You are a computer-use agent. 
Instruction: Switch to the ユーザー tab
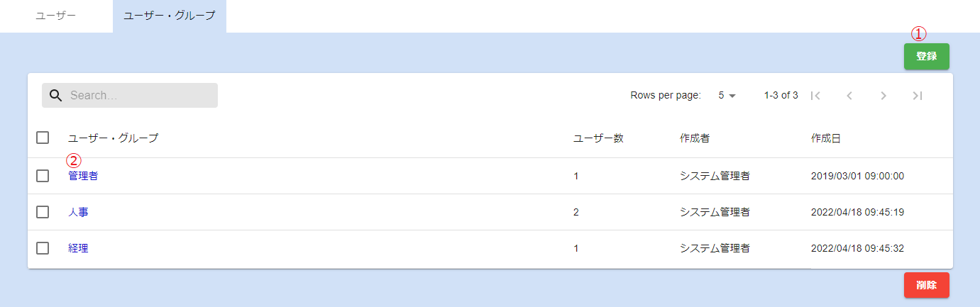click(x=56, y=16)
